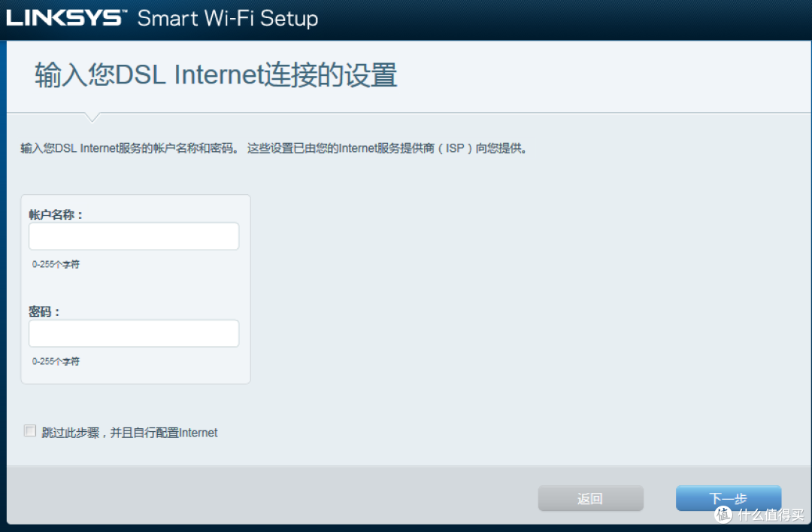Click the 值 watermark icon near bottom right
Screen dimensions: 812x532
pyautogui.click(x=724, y=514)
